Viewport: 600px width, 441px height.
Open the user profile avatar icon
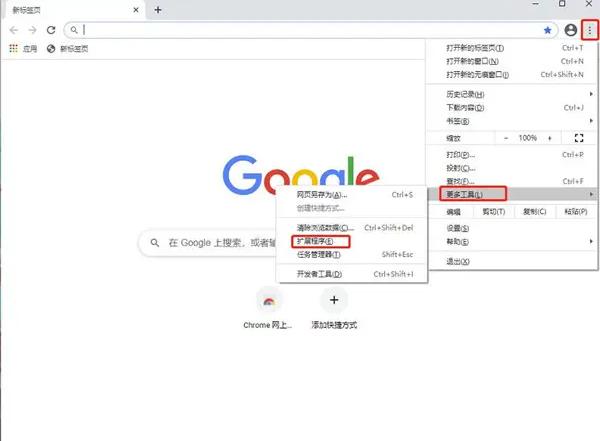coord(571,30)
